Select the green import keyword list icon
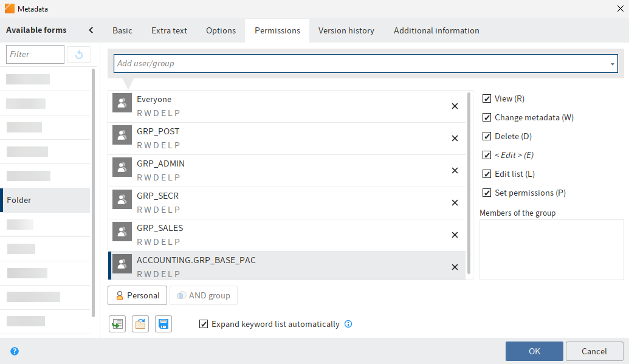Image resolution: width=629 pixels, height=364 pixels. click(117, 323)
